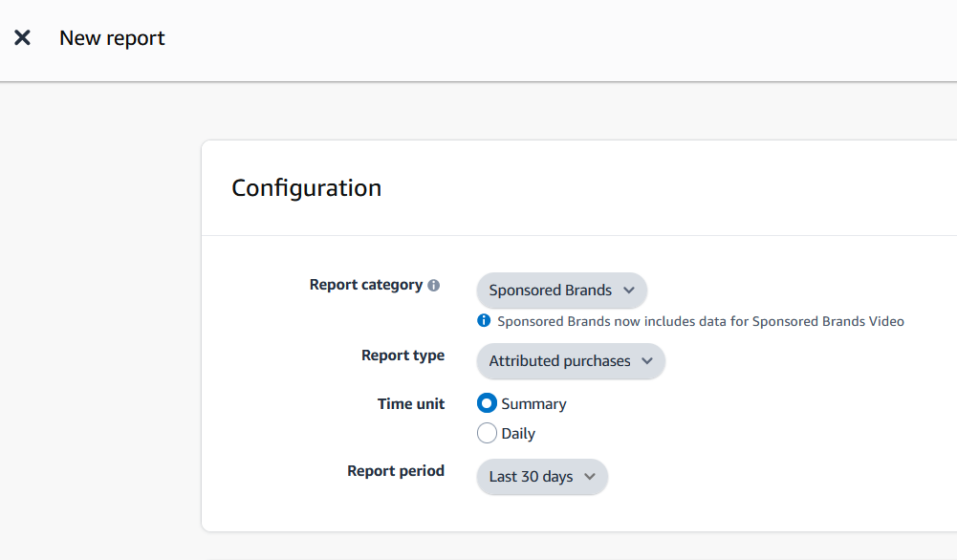Expand the Last 30 days report period dropdown
The width and height of the screenshot is (957, 560).
click(x=542, y=477)
